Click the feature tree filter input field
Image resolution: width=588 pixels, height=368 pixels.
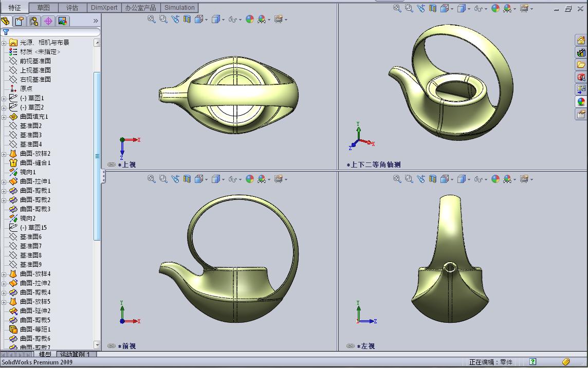pos(50,32)
